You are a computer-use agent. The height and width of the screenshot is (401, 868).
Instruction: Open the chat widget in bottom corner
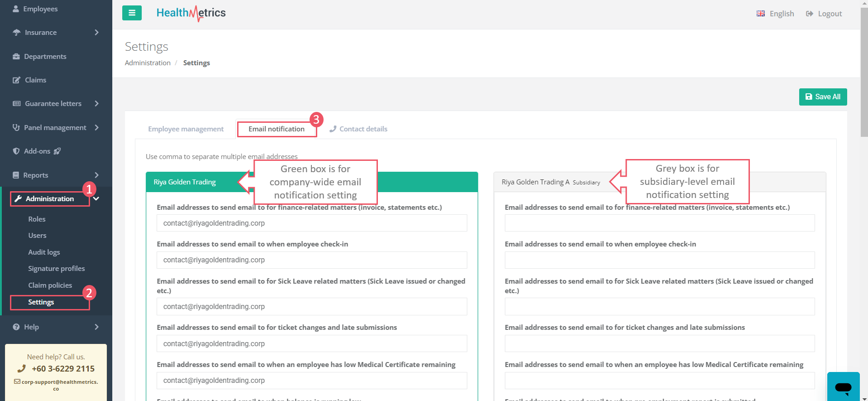843,387
